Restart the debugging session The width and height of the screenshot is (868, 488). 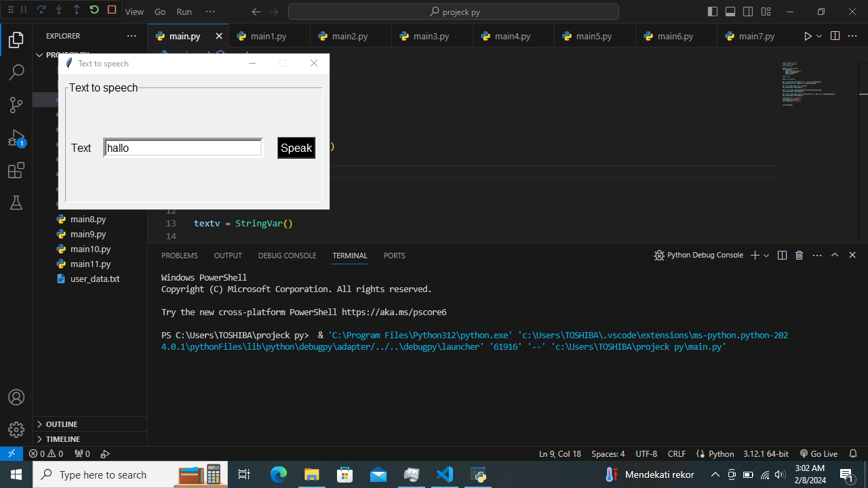click(x=94, y=10)
